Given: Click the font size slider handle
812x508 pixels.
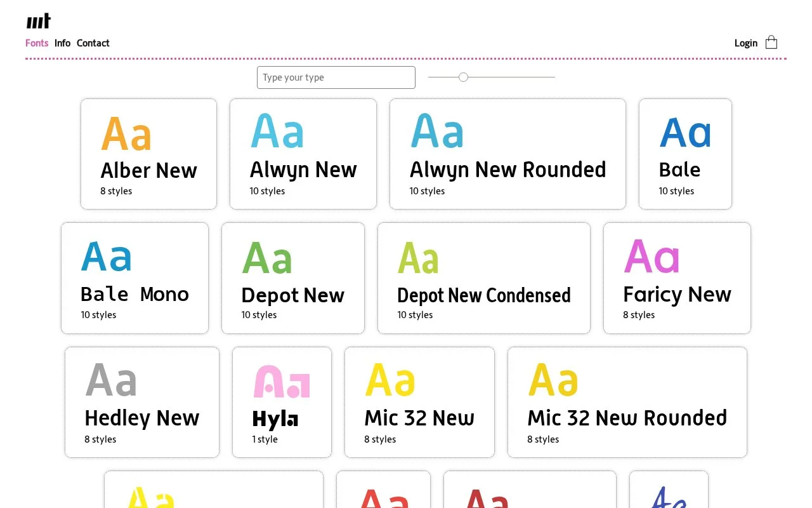Looking at the screenshot, I should point(464,77).
